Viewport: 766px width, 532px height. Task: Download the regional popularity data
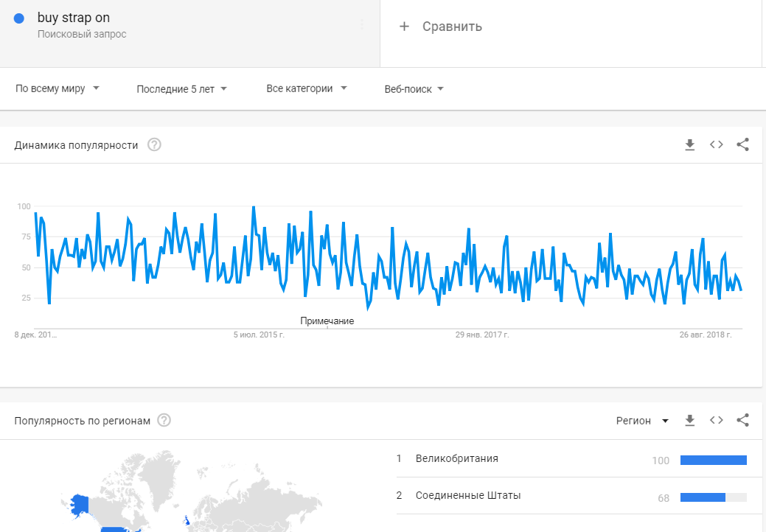689,420
